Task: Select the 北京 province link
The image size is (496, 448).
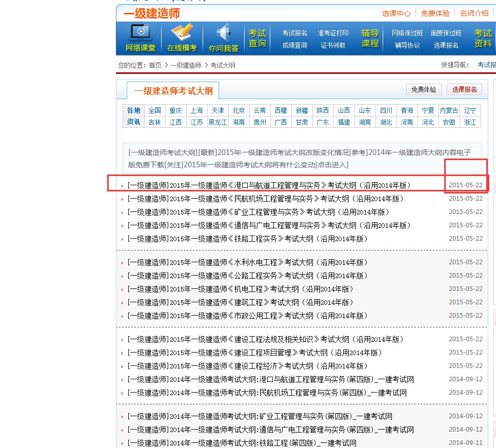Action: click(239, 110)
